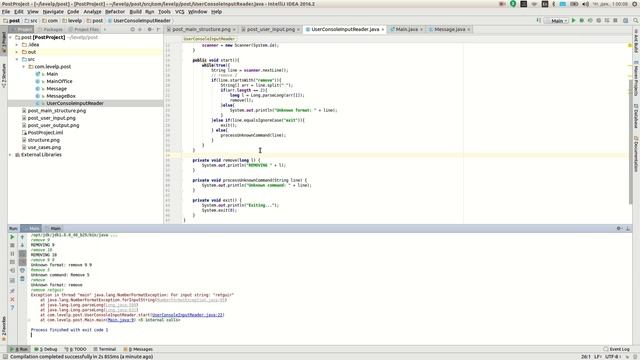This screenshot has width=640, height=360.
Task: Open the Main run configuration dropdown
Action: tap(557, 20)
